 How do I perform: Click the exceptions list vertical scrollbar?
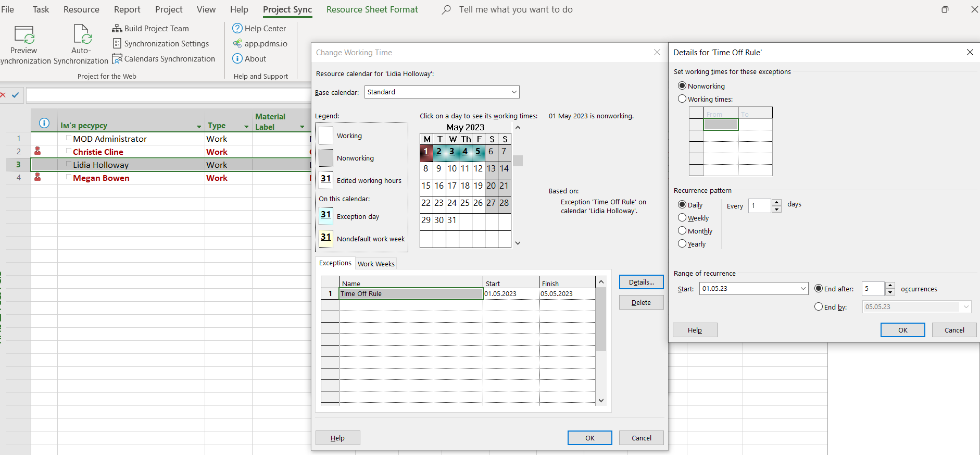click(x=601, y=319)
